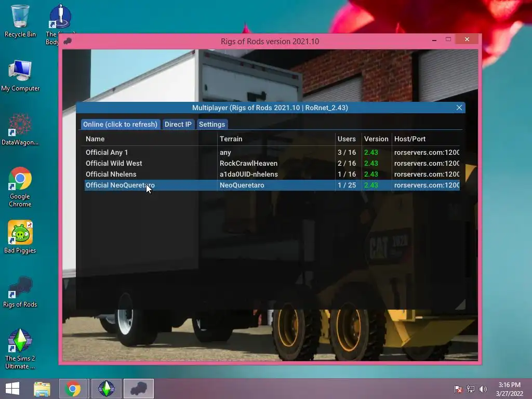Switch to the Direct IP tab
532x399 pixels.
(178, 124)
